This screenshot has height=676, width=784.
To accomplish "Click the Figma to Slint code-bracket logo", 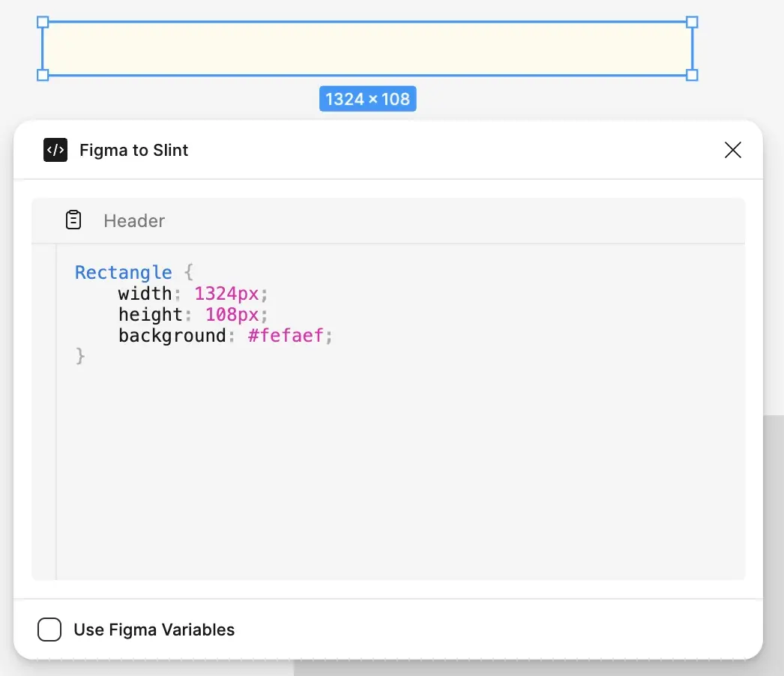I will pyautogui.click(x=55, y=151).
